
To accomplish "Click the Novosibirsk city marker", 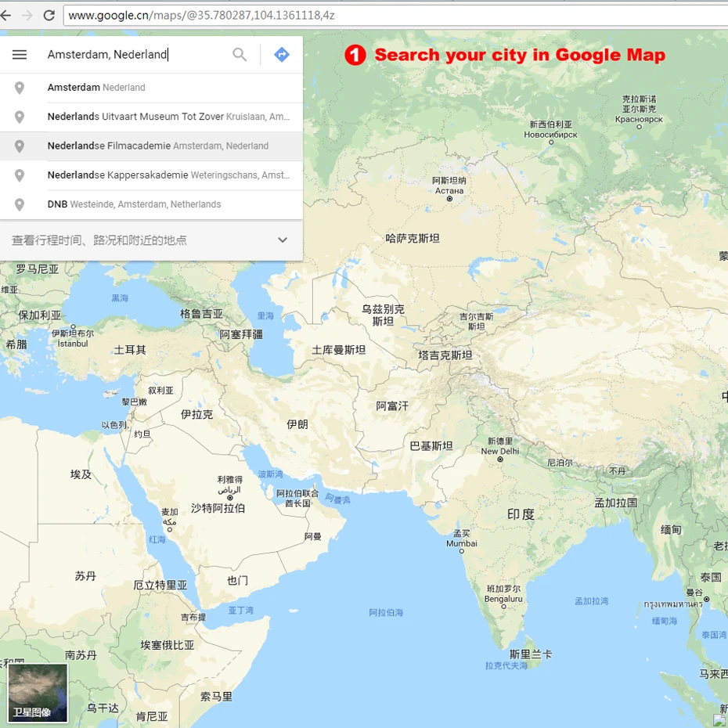I will 551,142.
